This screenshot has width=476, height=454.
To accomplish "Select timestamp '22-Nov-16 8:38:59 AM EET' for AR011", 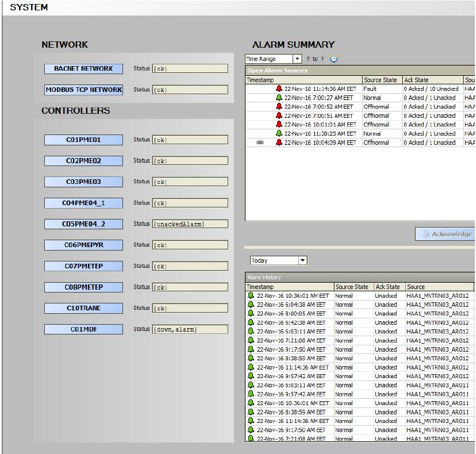I will point(291,412).
